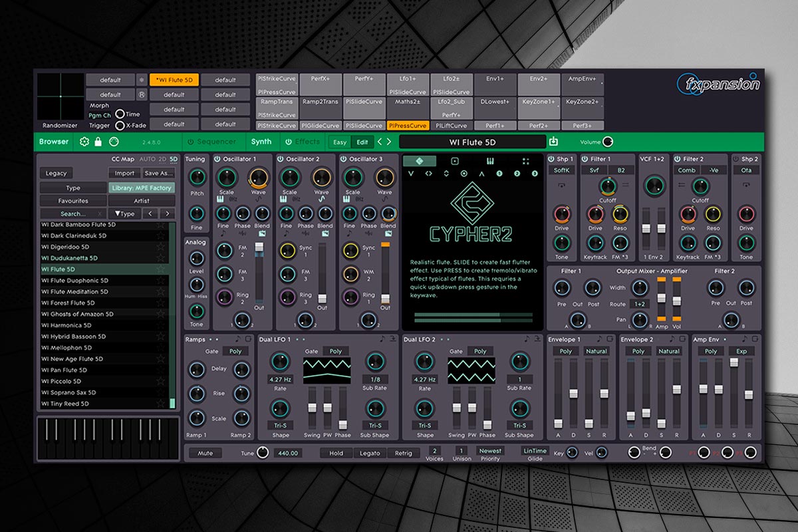798x532 pixels.
Task: Toggle Shp 2 power button
Action: 736,159
